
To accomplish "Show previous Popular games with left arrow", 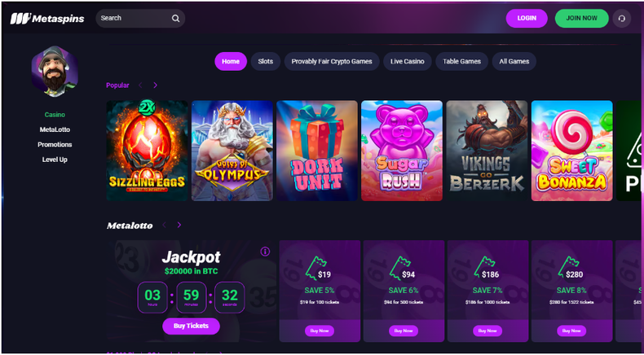I will 140,85.
